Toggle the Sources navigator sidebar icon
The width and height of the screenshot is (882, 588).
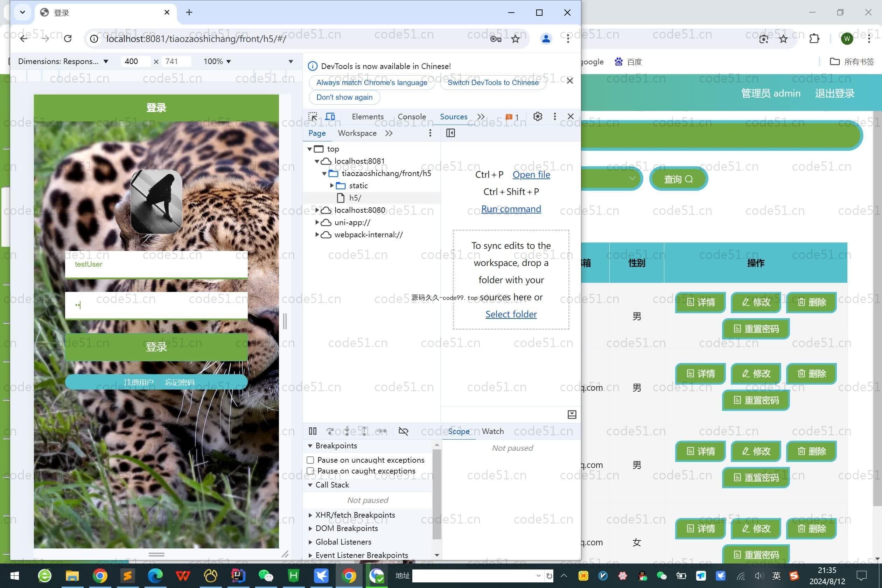point(450,133)
